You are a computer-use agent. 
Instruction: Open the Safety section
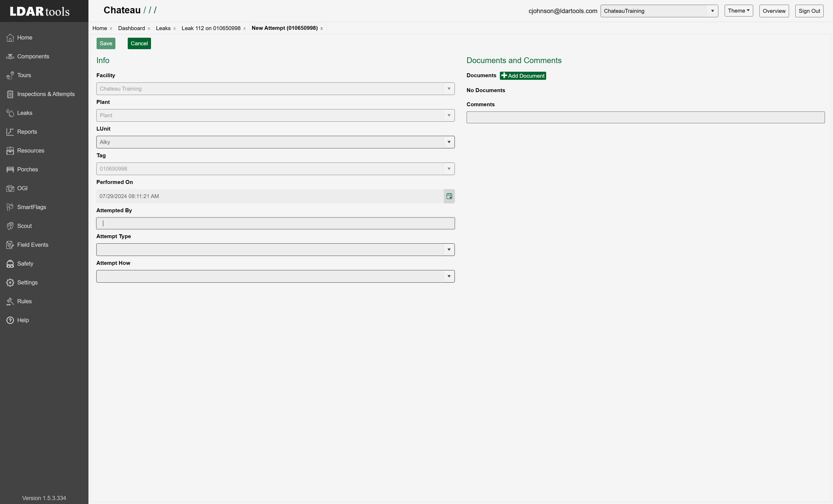[x=25, y=264]
